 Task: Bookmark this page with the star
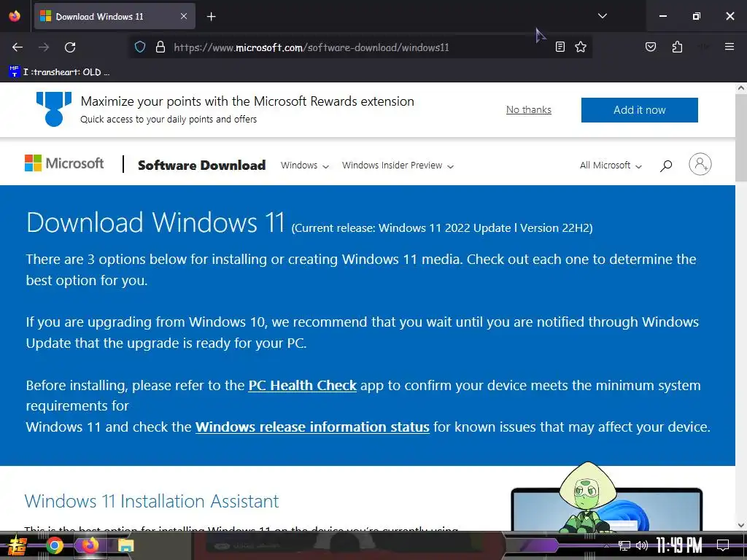click(580, 47)
